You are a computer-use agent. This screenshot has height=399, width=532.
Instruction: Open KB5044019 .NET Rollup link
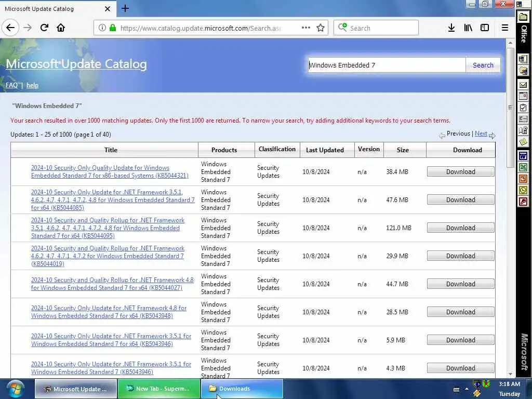(108, 256)
